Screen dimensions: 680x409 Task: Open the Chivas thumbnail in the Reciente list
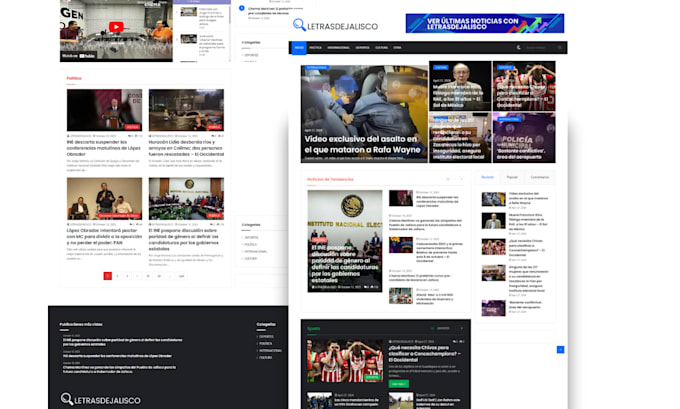494,247
